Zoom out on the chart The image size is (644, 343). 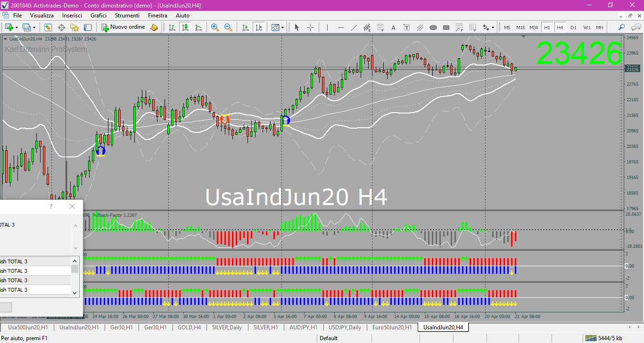pyautogui.click(x=228, y=27)
